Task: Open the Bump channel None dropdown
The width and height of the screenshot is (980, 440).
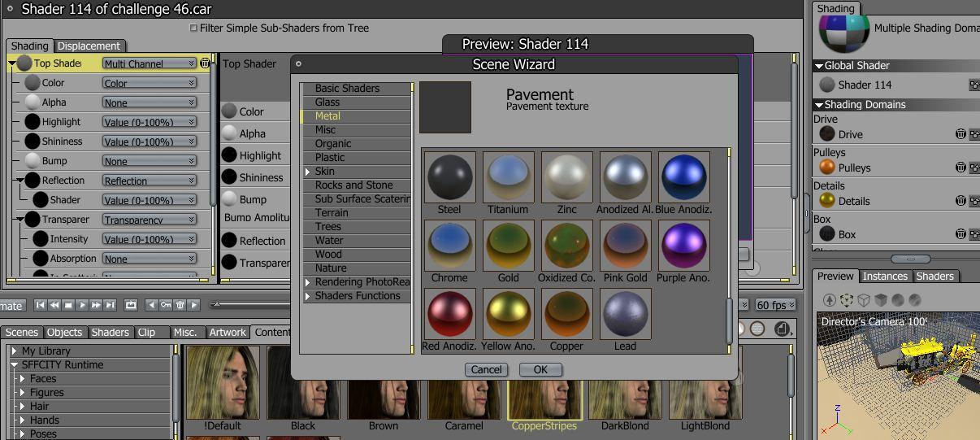Action: 150,161
